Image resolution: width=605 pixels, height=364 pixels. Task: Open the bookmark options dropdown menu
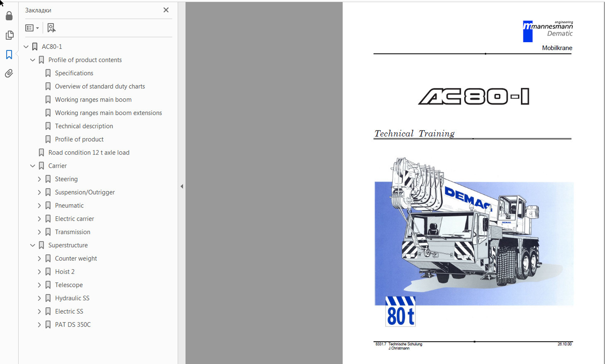pyautogui.click(x=32, y=28)
